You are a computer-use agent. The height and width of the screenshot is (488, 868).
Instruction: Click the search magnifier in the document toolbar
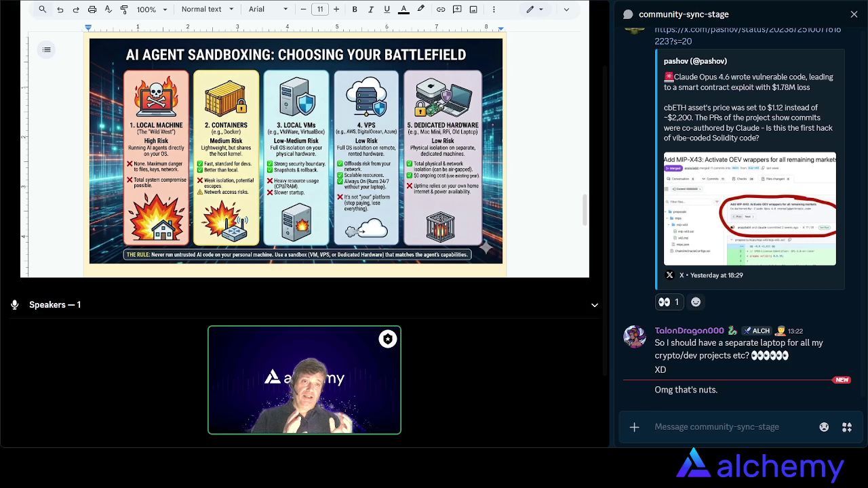click(42, 9)
